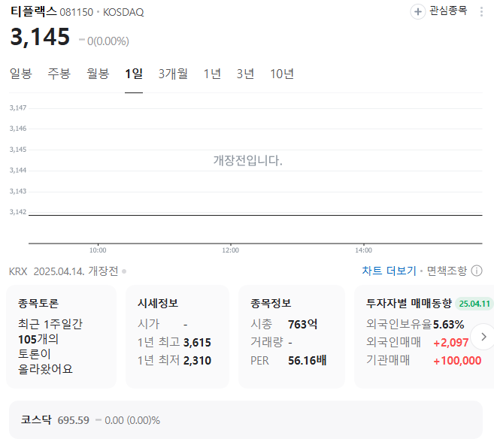Screen dimensions: 494x448
Task: Click the 관심종목 watchlist label
Action: tap(448, 11)
